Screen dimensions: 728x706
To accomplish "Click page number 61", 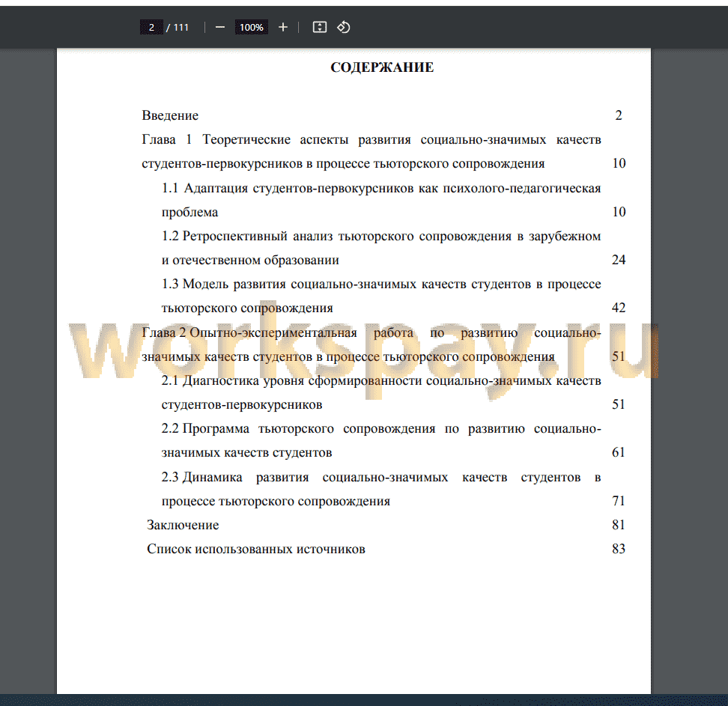I will (x=619, y=452).
